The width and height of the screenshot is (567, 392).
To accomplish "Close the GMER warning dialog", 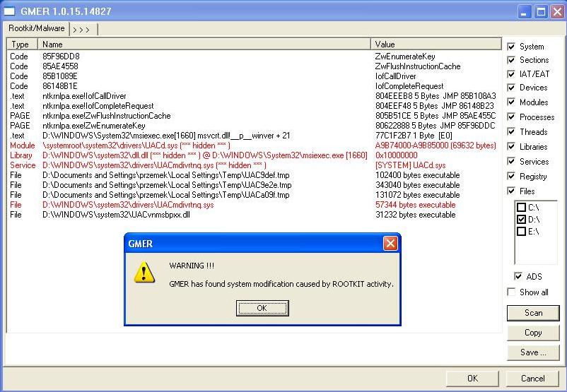I will coord(390,244).
